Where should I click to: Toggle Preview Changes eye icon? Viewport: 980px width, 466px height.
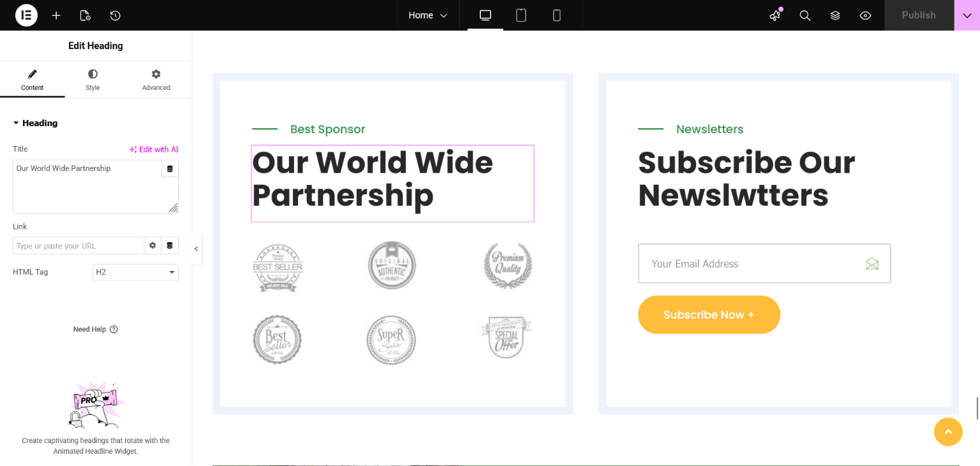click(865, 15)
